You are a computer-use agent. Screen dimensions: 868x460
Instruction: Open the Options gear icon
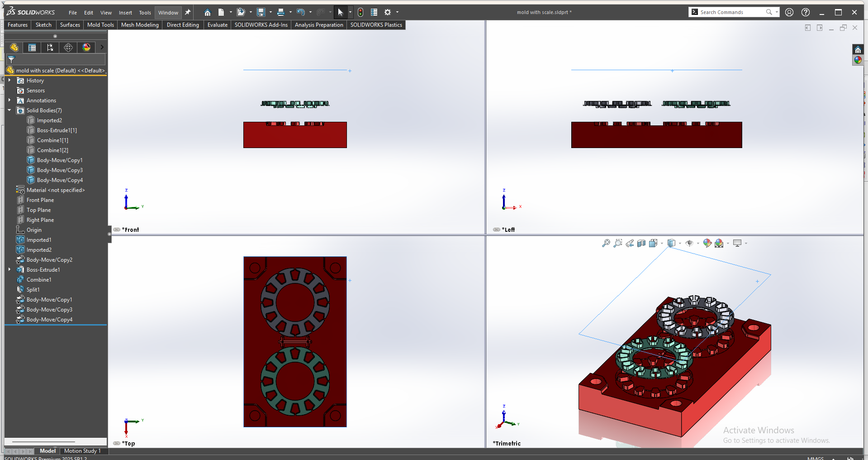coord(388,12)
